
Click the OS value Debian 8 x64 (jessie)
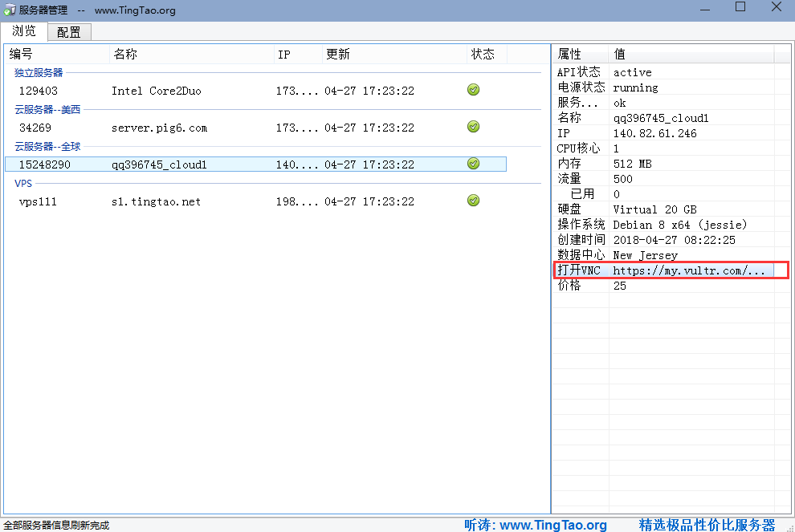[680, 225]
